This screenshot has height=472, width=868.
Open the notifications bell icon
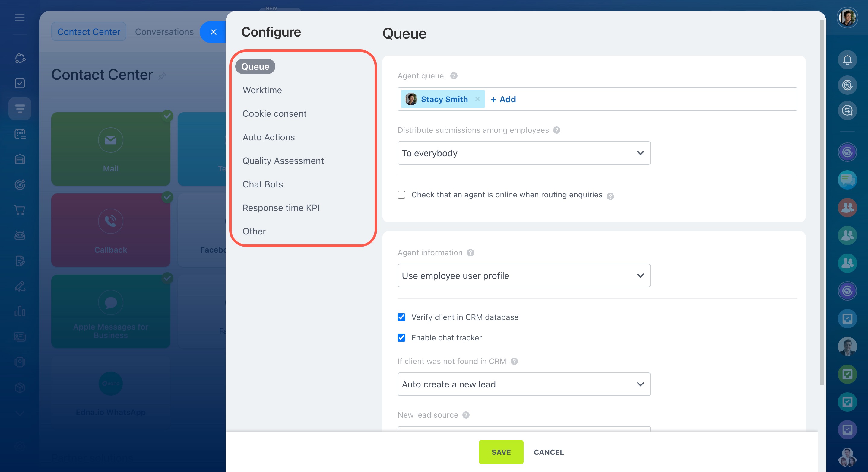(847, 60)
